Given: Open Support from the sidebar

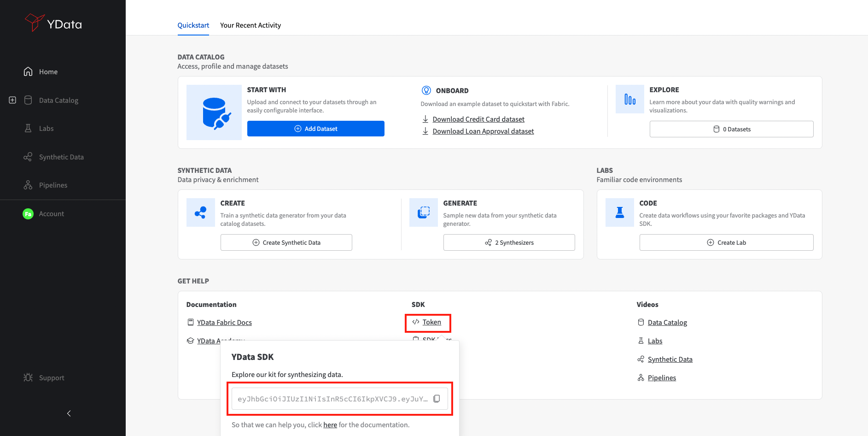Looking at the screenshot, I should point(52,378).
